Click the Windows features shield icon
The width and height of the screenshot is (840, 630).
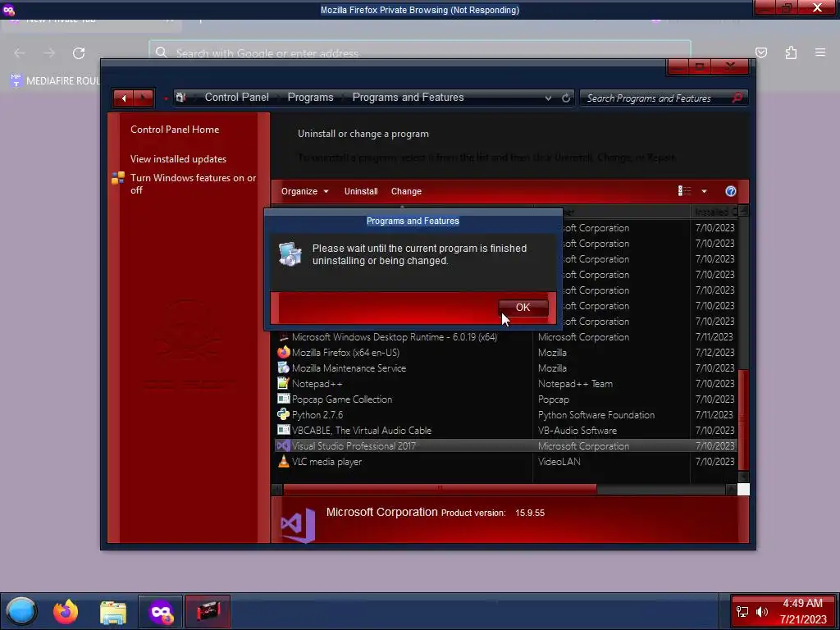[x=118, y=178]
